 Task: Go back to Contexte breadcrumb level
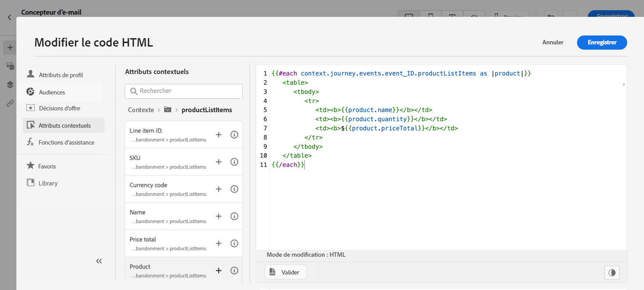pyautogui.click(x=141, y=110)
